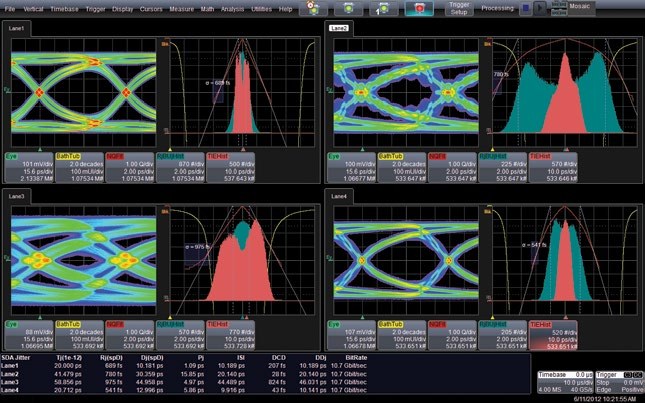
Task: Open the Help menu
Action: pyautogui.click(x=285, y=9)
